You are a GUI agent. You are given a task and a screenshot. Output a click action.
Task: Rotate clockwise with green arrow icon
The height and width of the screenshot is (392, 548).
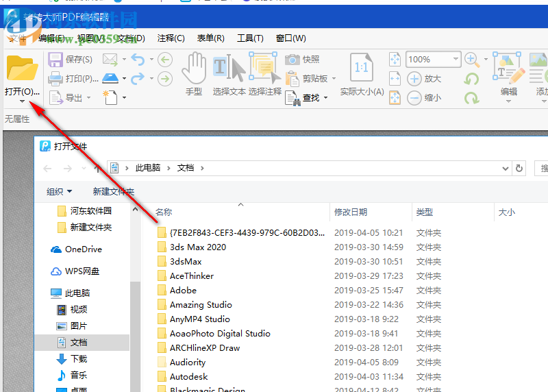472,98
